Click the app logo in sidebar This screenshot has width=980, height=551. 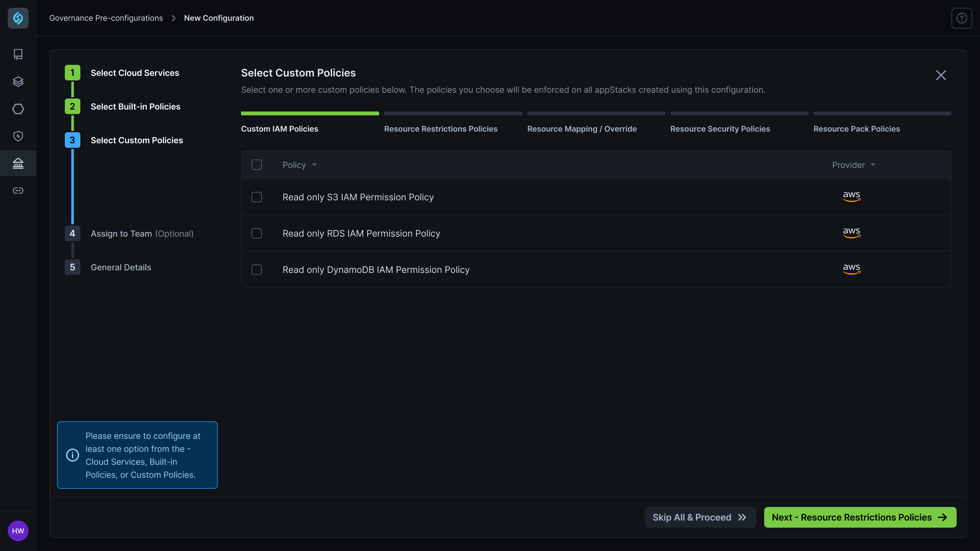(x=18, y=18)
